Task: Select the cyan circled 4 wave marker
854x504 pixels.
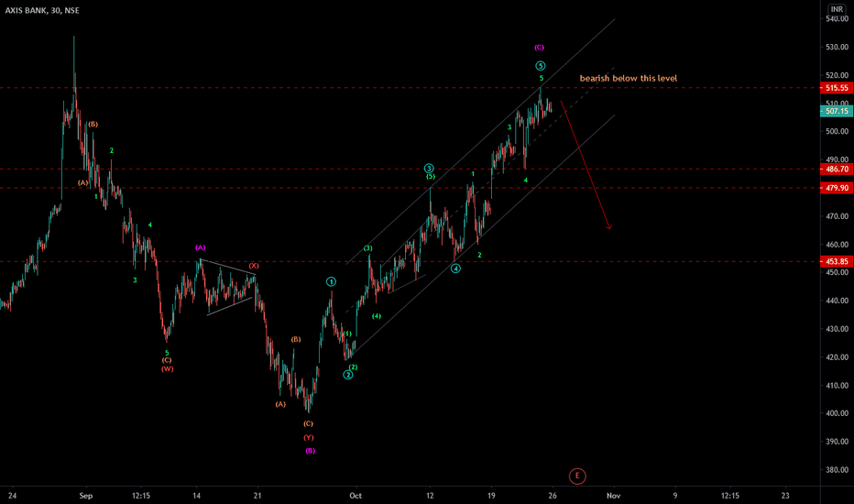Action: click(x=456, y=268)
